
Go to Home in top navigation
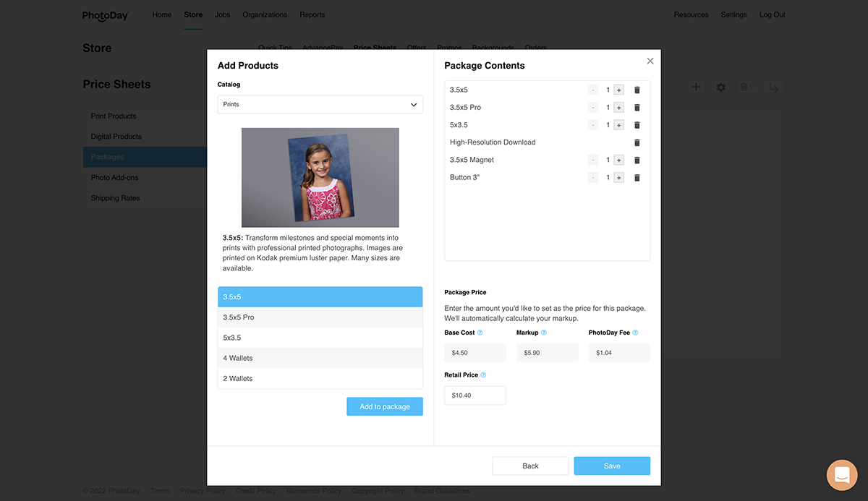[162, 14]
